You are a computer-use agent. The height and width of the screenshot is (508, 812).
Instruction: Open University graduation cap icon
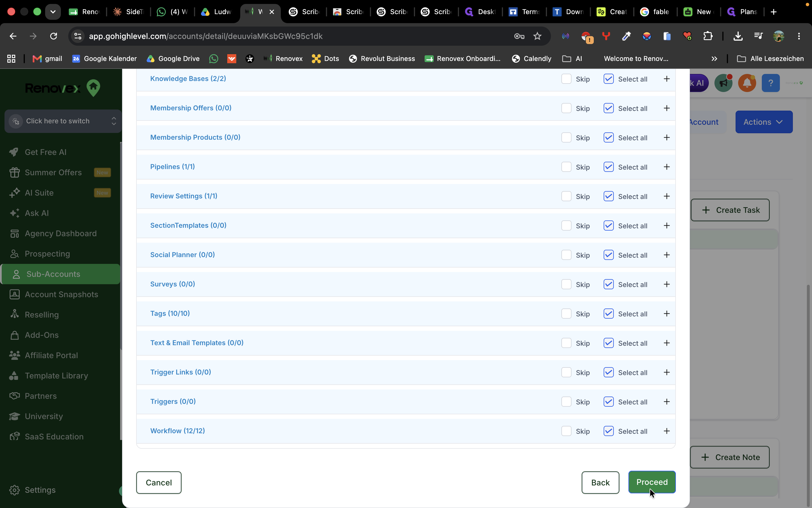14,416
